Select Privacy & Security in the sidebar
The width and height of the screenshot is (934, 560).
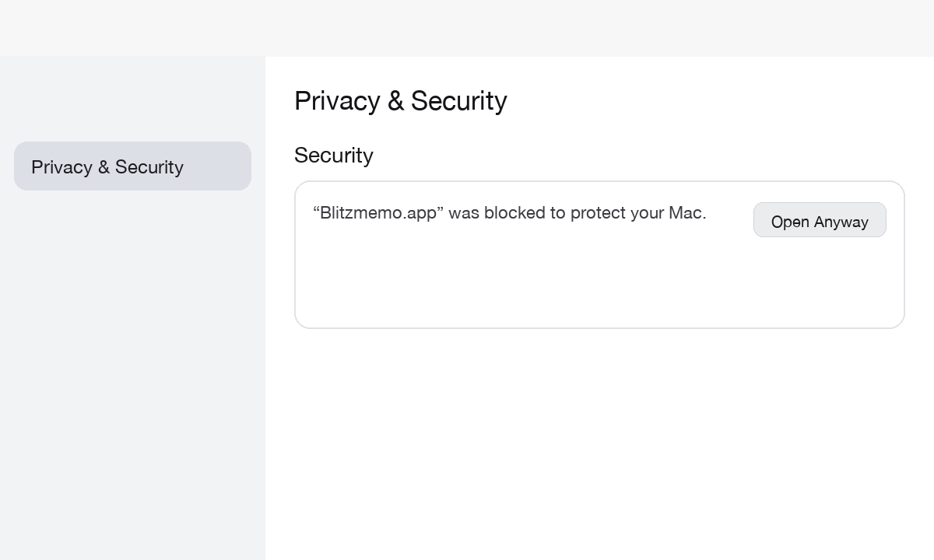pyautogui.click(x=132, y=166)
